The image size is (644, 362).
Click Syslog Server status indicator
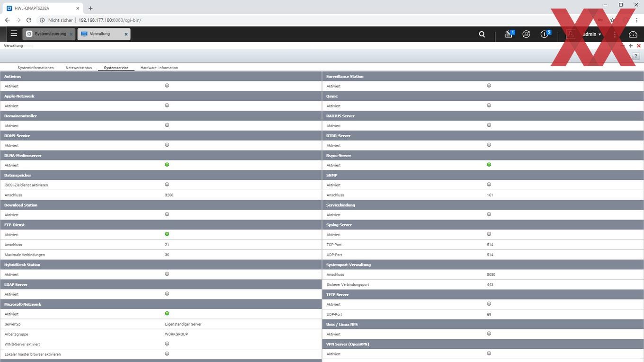click(x=489, y=234)
